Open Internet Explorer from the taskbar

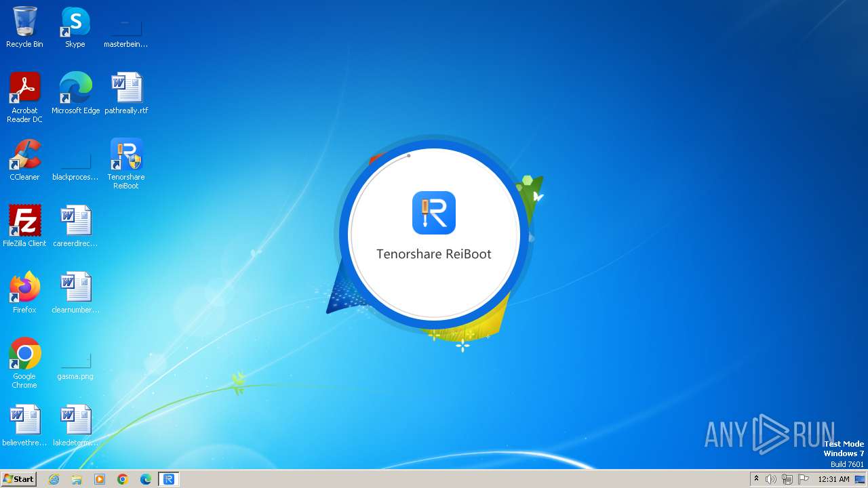tap(54, 479)
